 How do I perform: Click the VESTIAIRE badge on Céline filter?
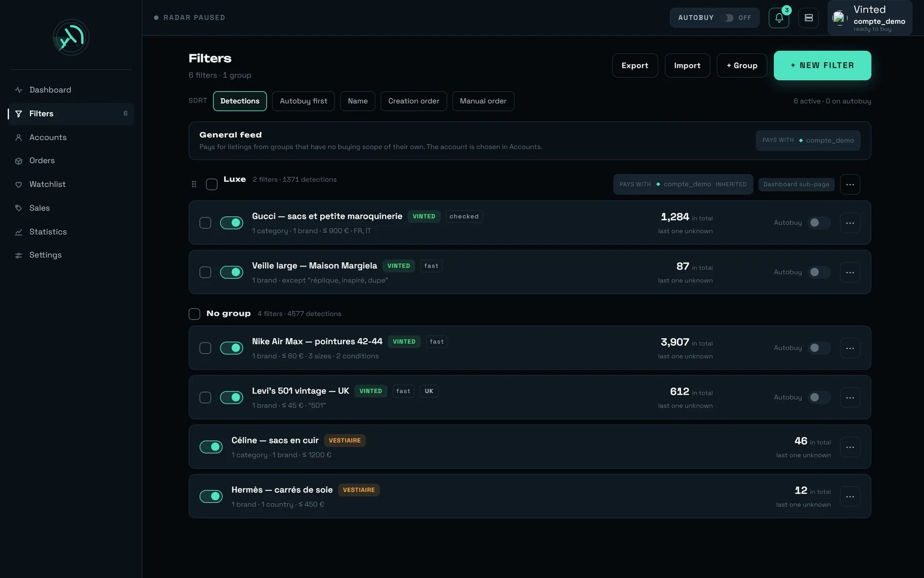(345, 440)
